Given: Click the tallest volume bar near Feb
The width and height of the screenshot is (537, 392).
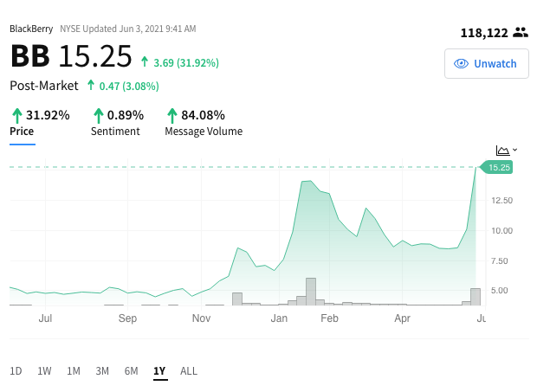Looking at the screenshot, I should point(311,292).
